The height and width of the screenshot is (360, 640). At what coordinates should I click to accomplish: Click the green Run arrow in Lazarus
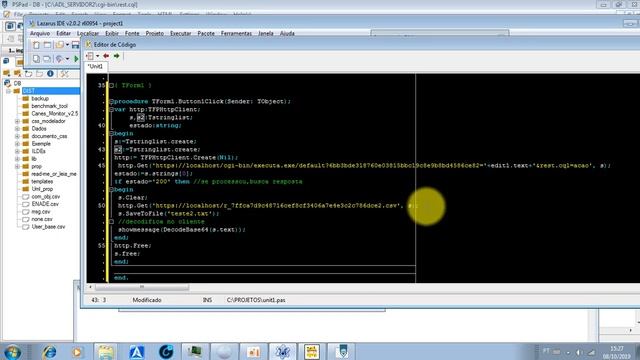pos(76,59)
